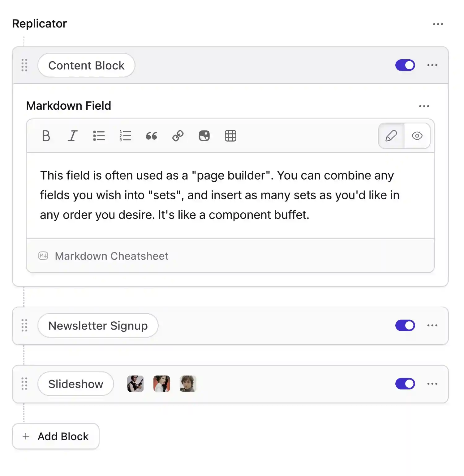
Task: Insert a hyperlink
Action: pos(178,136)
